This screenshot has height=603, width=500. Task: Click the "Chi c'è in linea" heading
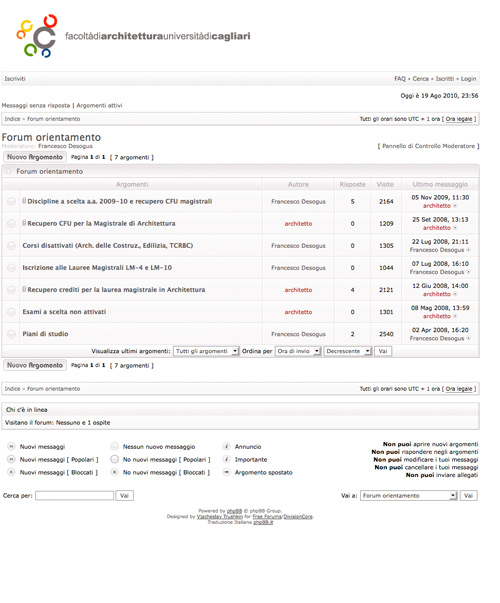pos(27,410)
